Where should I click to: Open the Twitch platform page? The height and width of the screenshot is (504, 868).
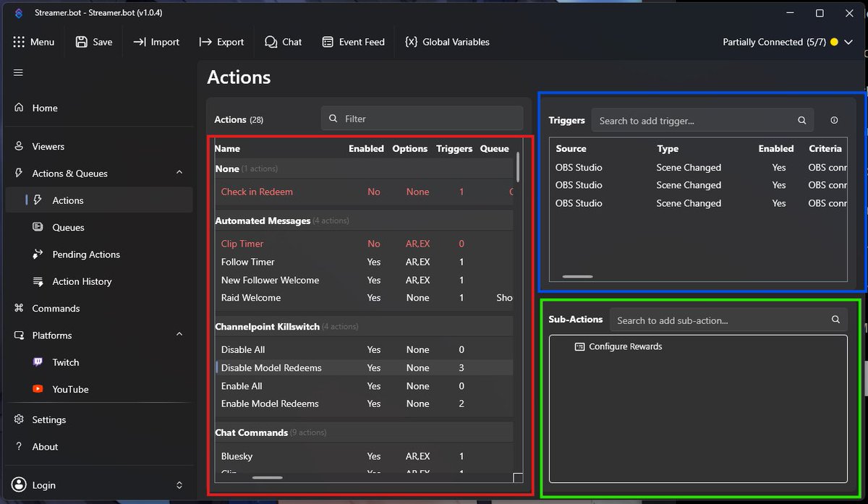[x=99, y=362]
